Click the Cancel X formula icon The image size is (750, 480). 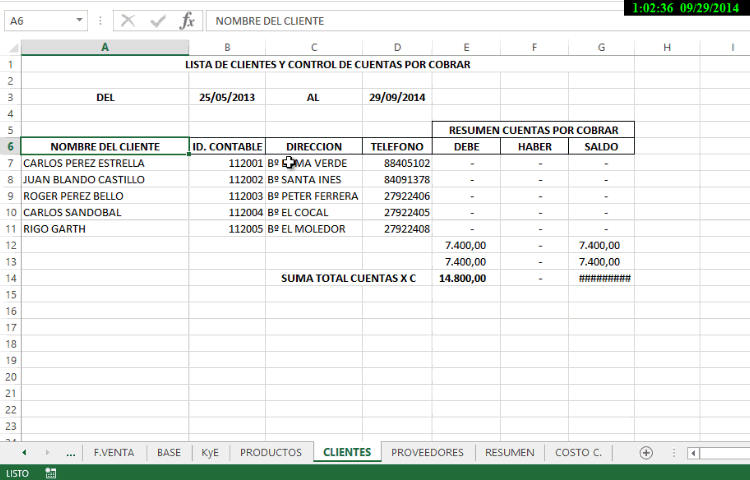[x=128, y=21]
